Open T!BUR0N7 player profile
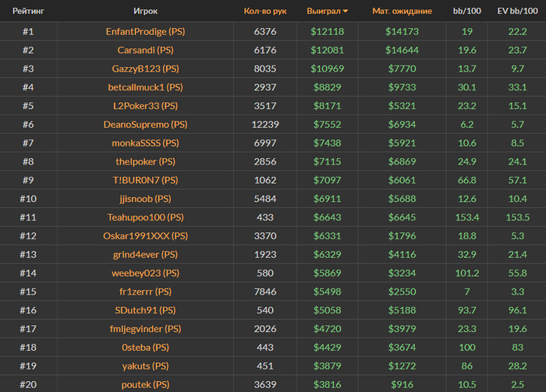Viewport: 546px width, 392px height. tap(145, 180)
